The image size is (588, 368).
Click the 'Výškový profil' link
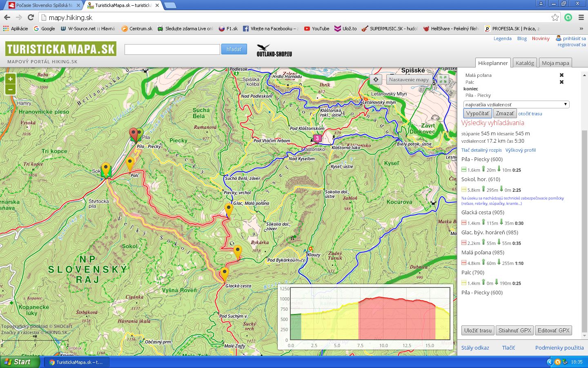click(520, 150)
